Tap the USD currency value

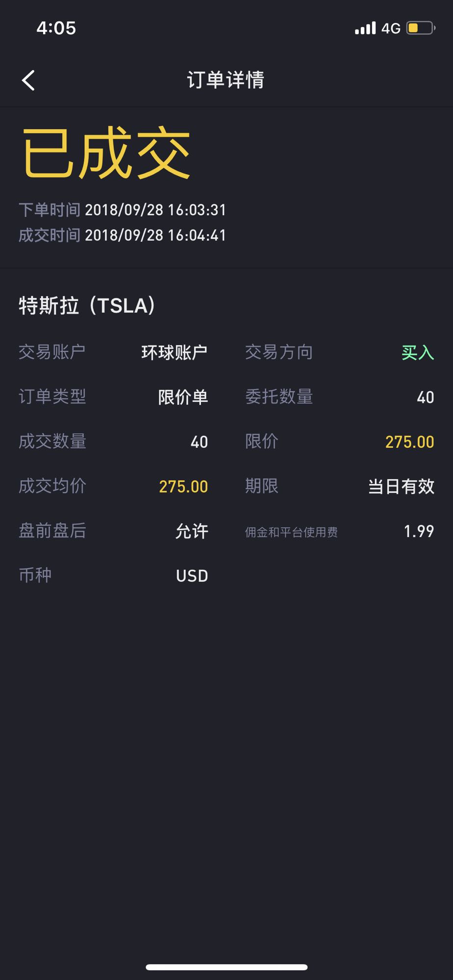192,576
